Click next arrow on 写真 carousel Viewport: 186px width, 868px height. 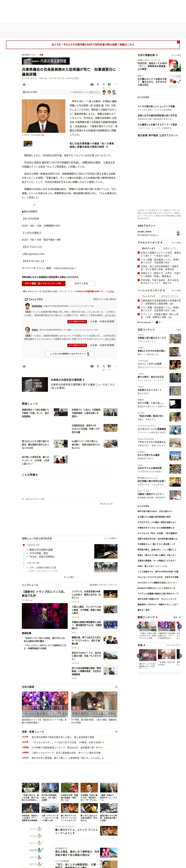180,656
